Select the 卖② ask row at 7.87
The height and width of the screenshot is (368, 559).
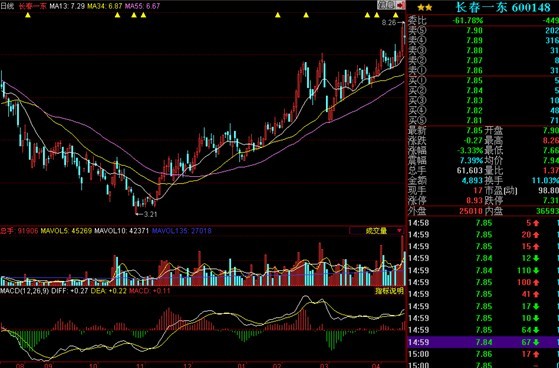click(483, 60)
